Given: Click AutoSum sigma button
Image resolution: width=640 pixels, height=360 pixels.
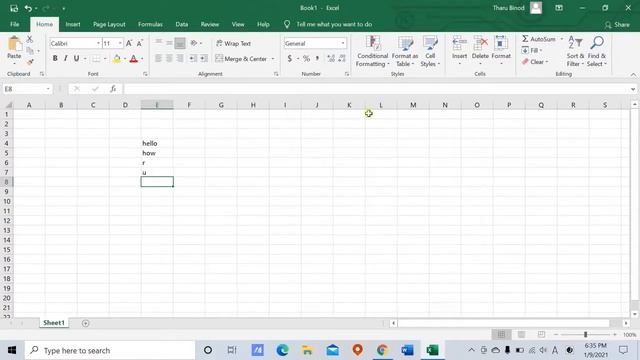Looking at the screenshot, I should click(539, 39).
